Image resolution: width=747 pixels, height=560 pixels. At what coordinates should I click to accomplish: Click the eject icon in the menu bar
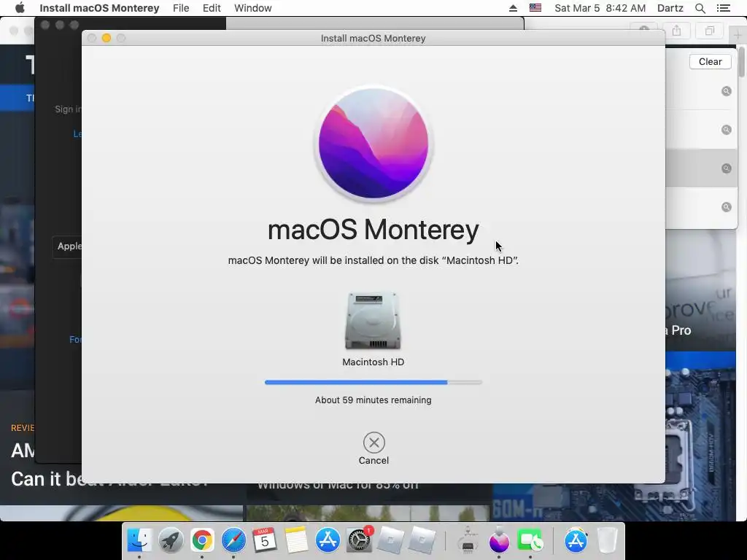[x=513, y=8]
